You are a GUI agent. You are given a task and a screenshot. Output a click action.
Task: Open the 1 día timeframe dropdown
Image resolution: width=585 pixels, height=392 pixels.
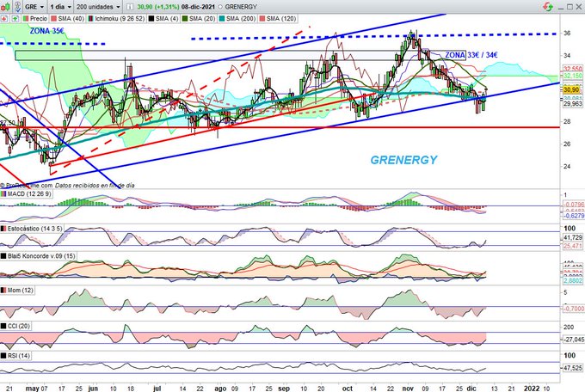click(x=61, y=7)
